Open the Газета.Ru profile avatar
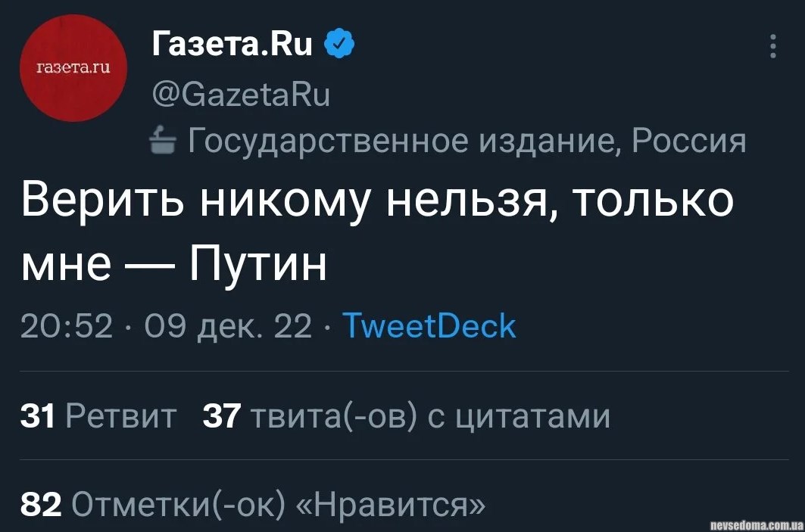 (x=73, y=68)
